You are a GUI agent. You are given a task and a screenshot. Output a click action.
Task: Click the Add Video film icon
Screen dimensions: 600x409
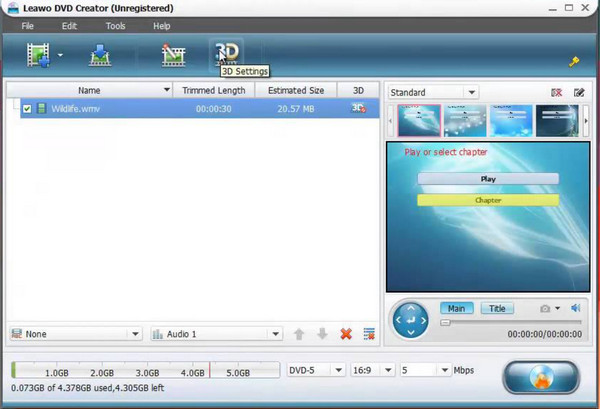tap(38, 55)
